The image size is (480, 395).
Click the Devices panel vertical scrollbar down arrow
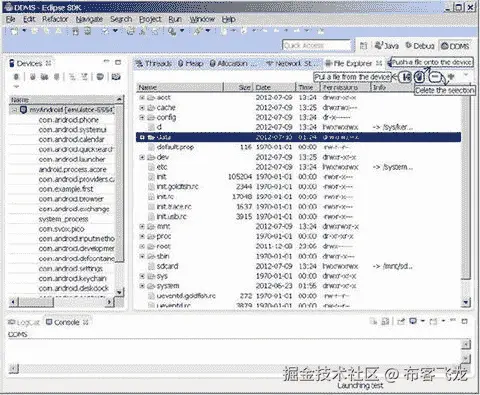[120, 292]
